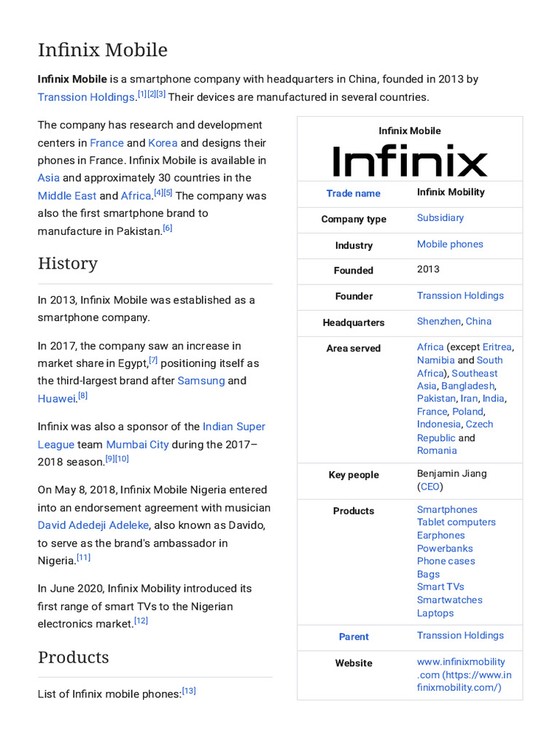
Task: Open the Africa link in the body text
Action: click(136, 196)
